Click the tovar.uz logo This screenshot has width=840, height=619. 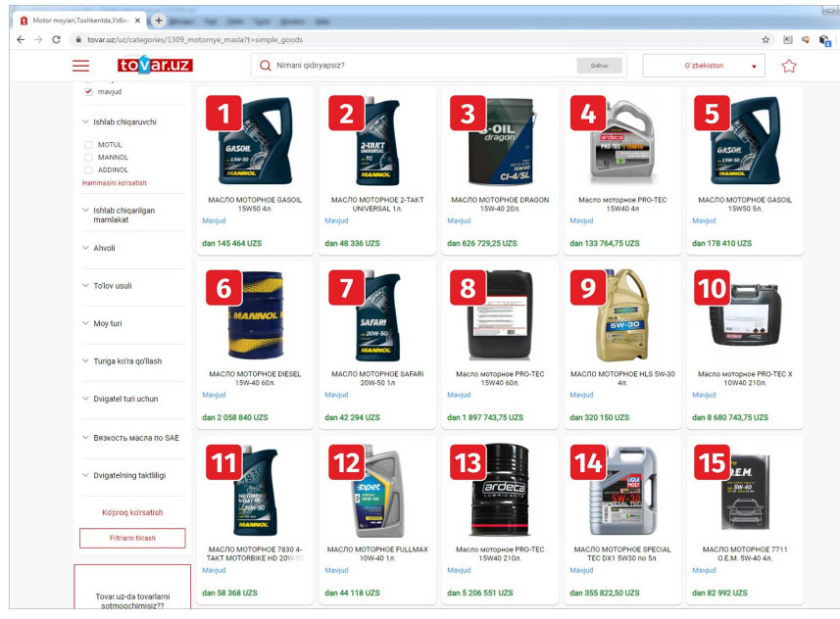click(x=155, y=66)
